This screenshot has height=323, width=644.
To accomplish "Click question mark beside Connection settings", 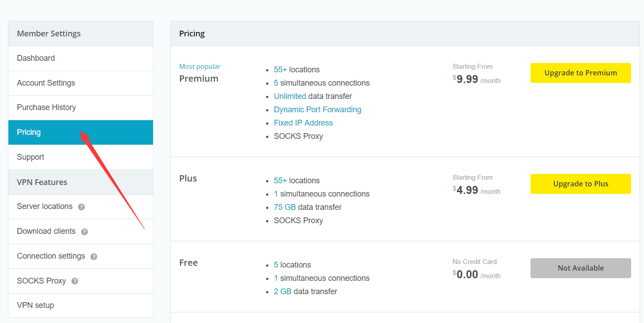I will coord(94,257).
